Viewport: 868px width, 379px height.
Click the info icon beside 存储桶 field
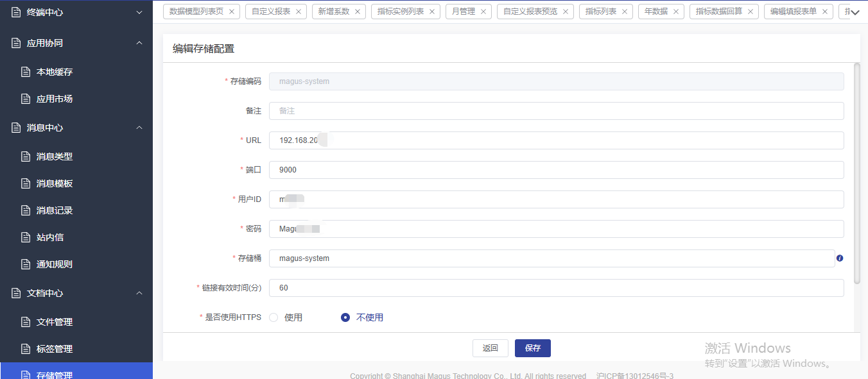840,258
